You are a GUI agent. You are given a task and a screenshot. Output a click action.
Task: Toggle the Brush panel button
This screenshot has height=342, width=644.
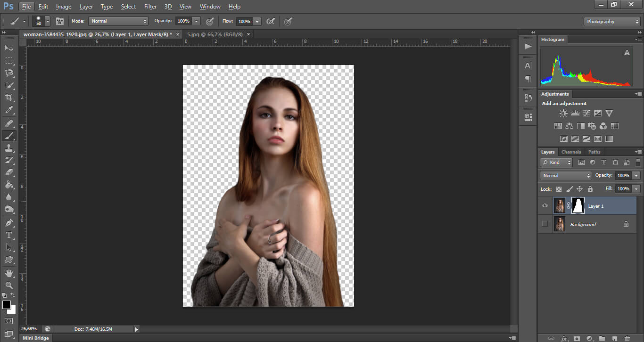60,21
